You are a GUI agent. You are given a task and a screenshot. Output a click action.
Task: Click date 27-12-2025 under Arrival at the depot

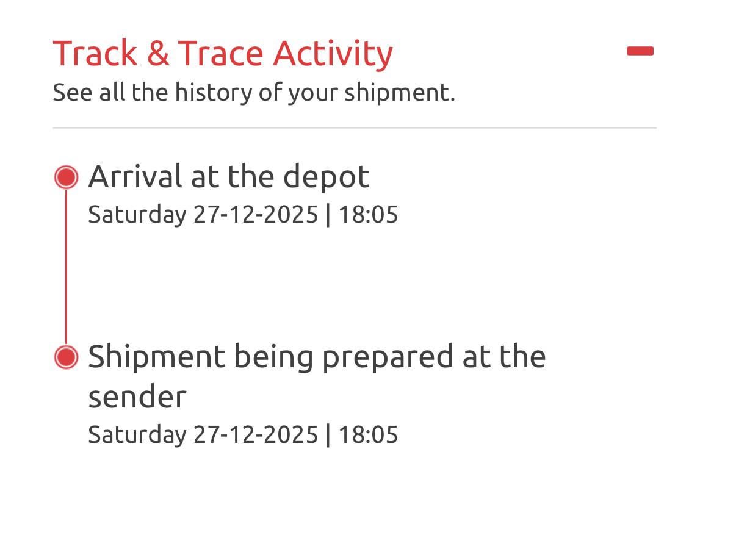coord(256,215)
